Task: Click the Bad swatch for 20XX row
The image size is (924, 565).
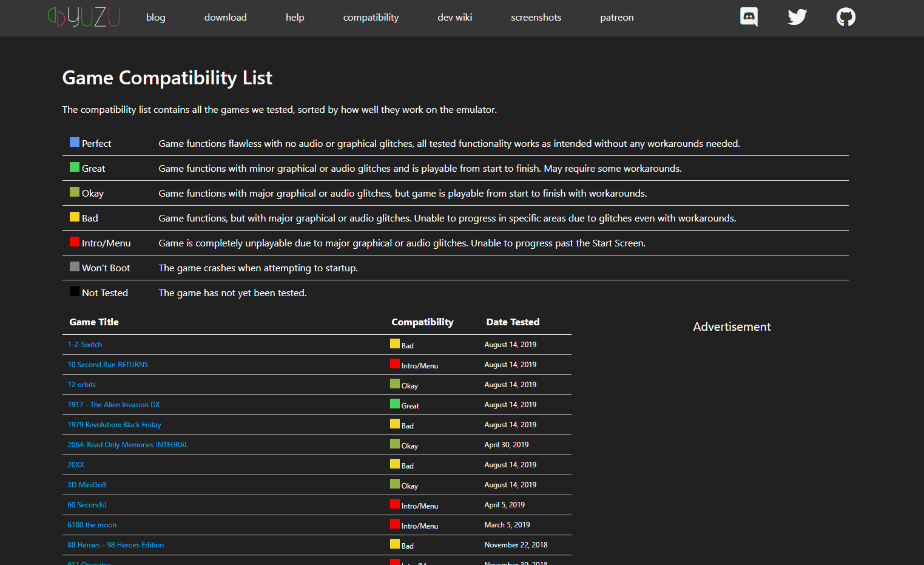Action: (x=395, y=464)
